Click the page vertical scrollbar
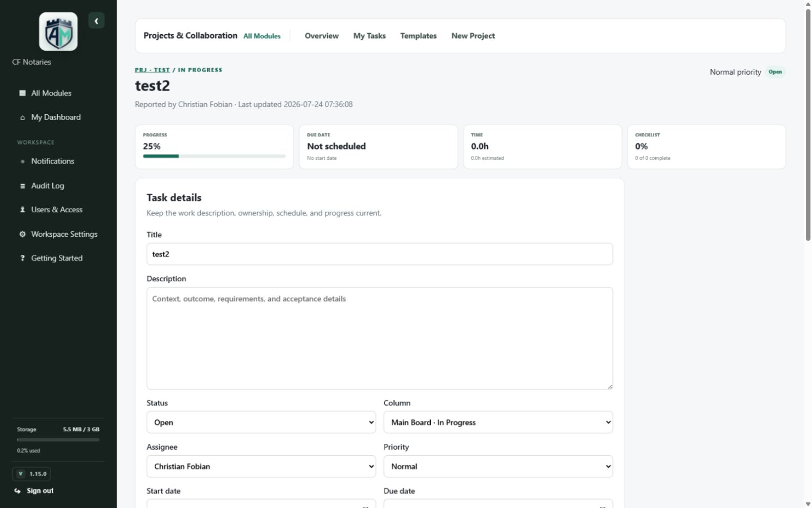The height and width of the screenshot is (508, 812). [808, 125]
